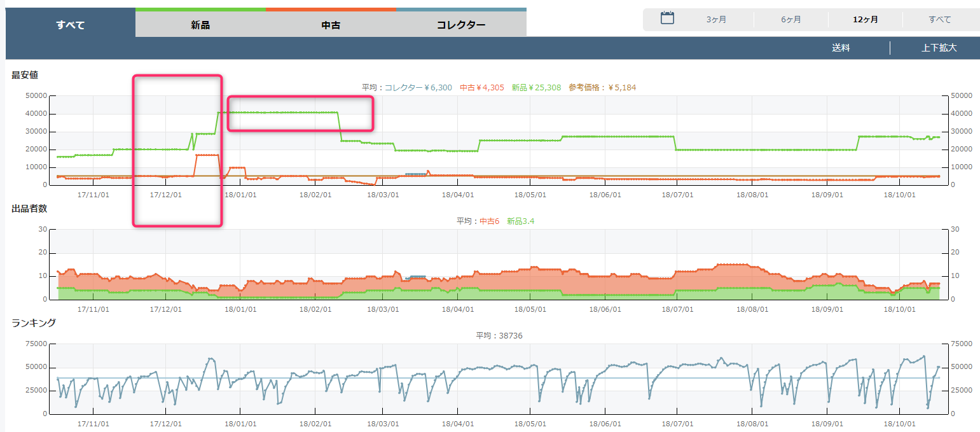The width and height of the screenshot is (980, 432).
Task: Open the 中古 tab
Action: coord(331,25)
